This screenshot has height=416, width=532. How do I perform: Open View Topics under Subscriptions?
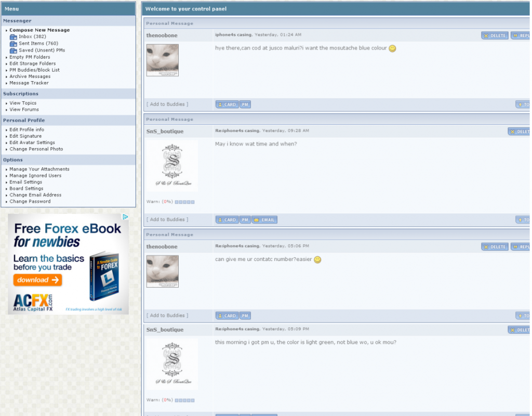point(23,103)
